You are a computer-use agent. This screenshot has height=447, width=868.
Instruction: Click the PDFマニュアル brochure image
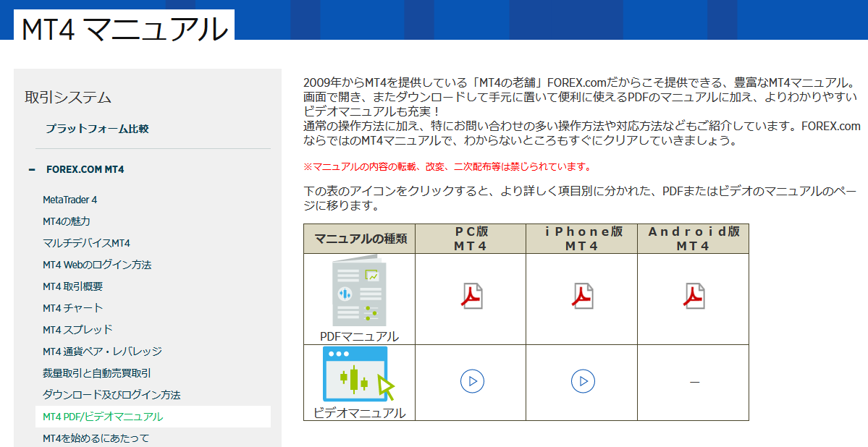359,291
